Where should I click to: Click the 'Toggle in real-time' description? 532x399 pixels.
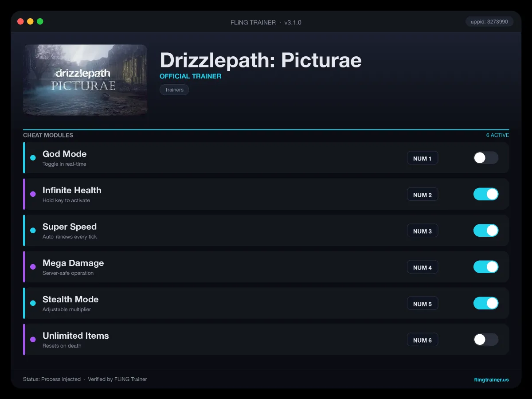click(64, 164)
